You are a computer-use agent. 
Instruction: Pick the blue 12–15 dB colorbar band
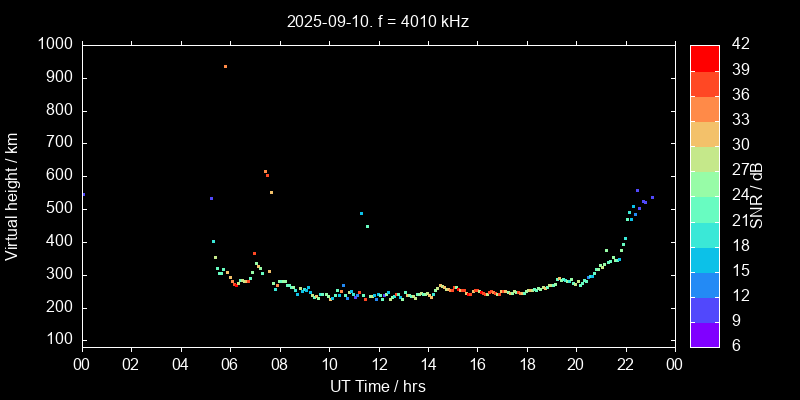(704, 284)
